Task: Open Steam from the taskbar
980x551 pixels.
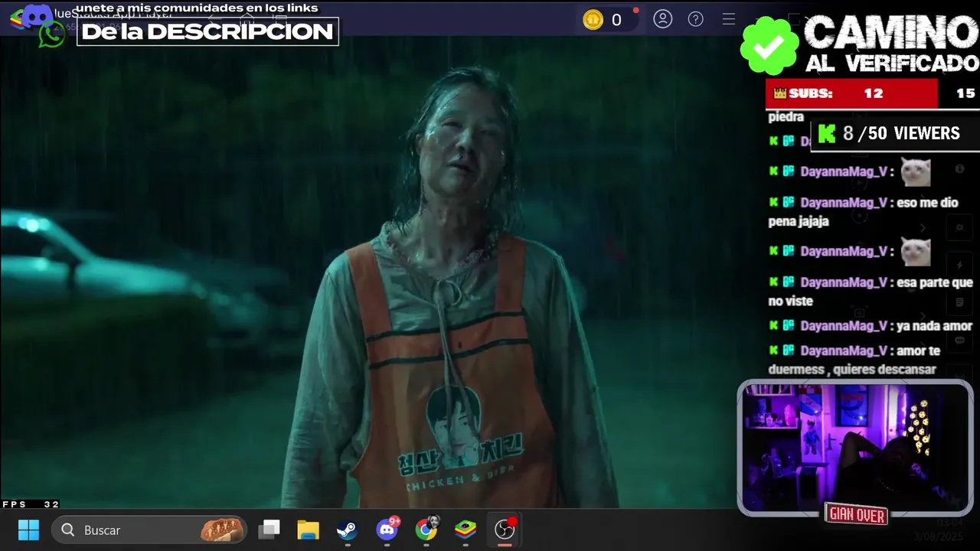Action: pos(347,530)
